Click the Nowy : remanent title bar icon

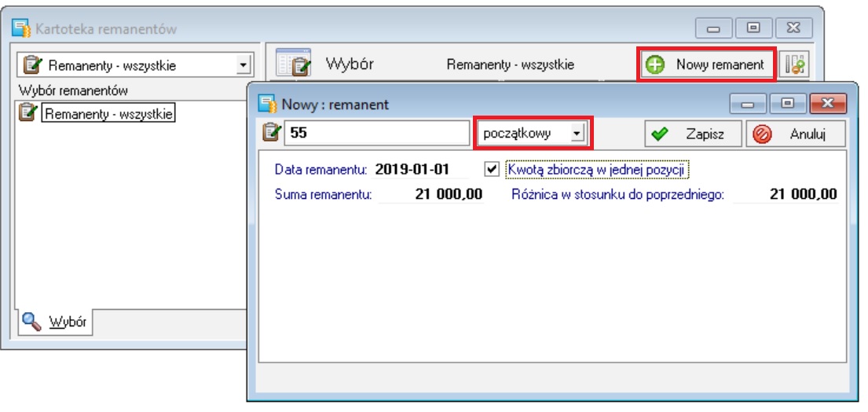(x=268, y=104)
